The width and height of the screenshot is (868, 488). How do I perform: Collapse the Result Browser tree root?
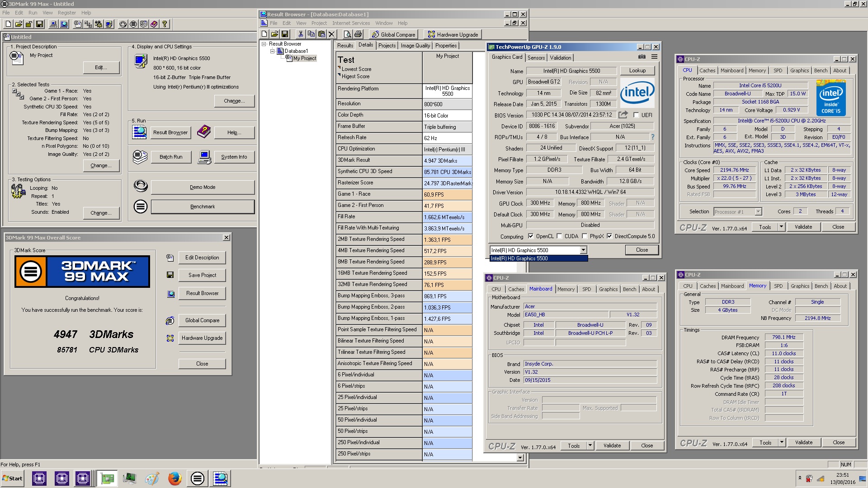[x=264, y=44]
